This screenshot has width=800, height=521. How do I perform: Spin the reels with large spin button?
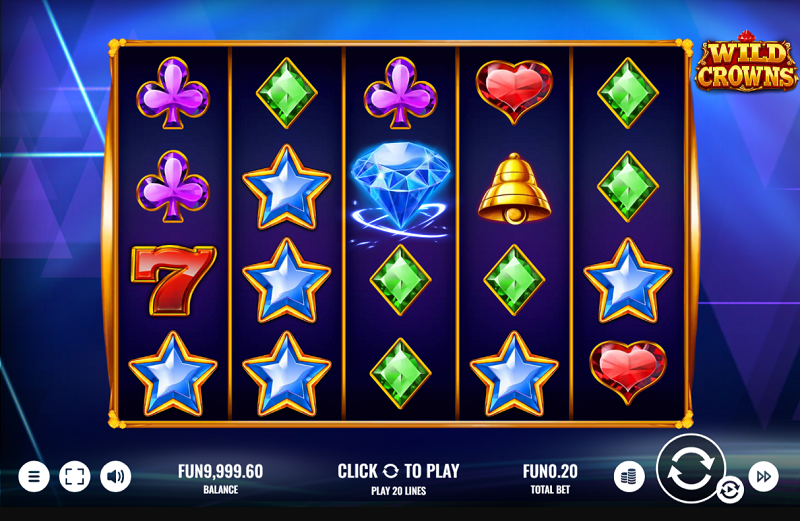(x=690, y=468)
